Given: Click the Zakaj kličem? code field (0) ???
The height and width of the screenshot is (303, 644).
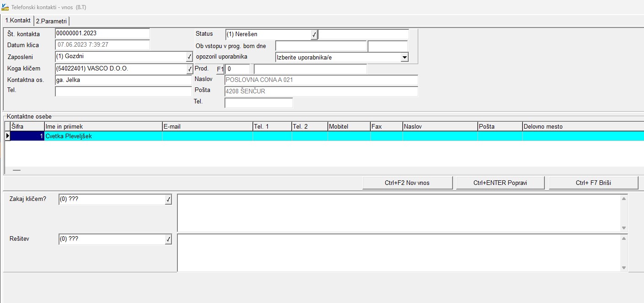Looking at the screenshot, I should click(x=112, y=200).
